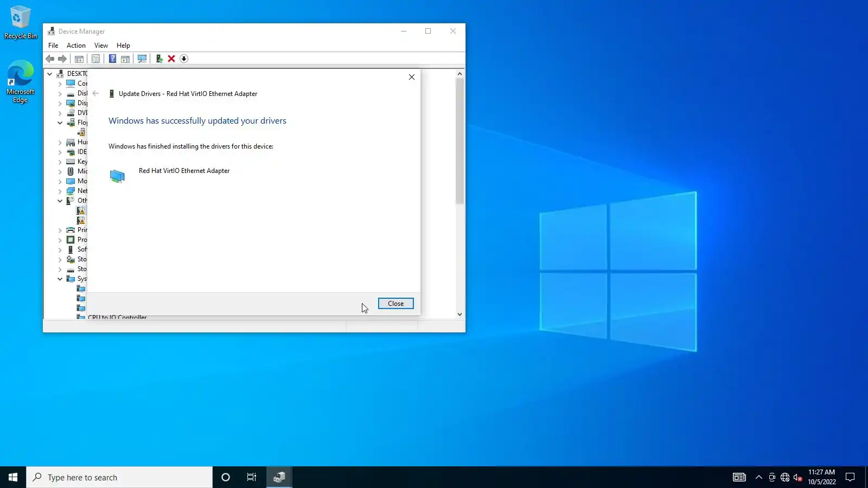Screen dimensions: 868x488
Task: Click the Back arrow in Device Manager toolbar
Action: pos(50,59)
